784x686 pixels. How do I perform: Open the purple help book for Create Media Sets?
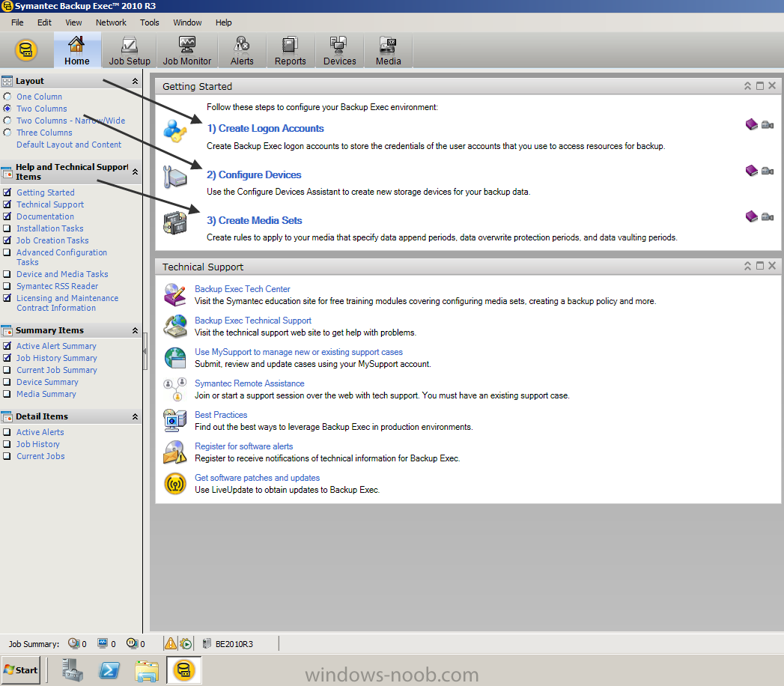pyautogui.click(x=752, y=216)
